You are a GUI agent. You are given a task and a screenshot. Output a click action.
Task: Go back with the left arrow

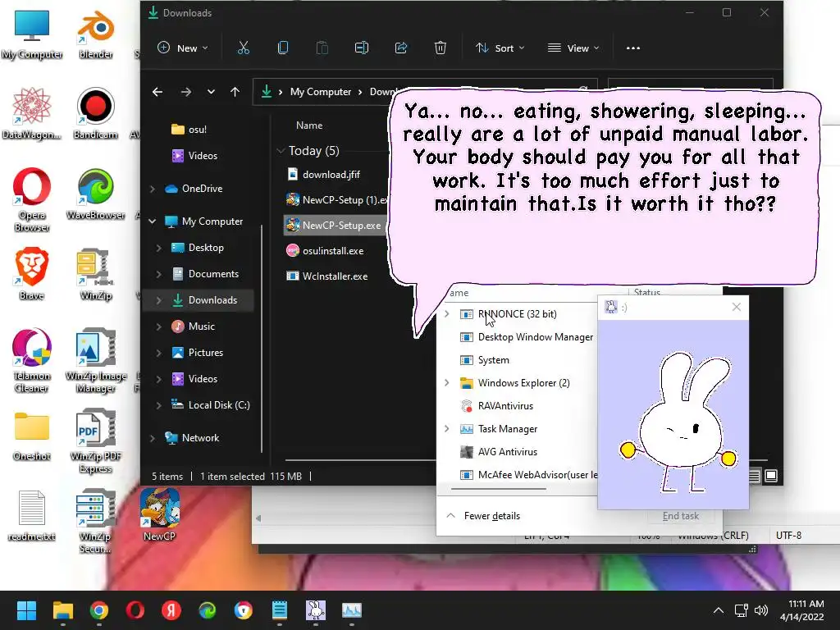coord(157,92)
